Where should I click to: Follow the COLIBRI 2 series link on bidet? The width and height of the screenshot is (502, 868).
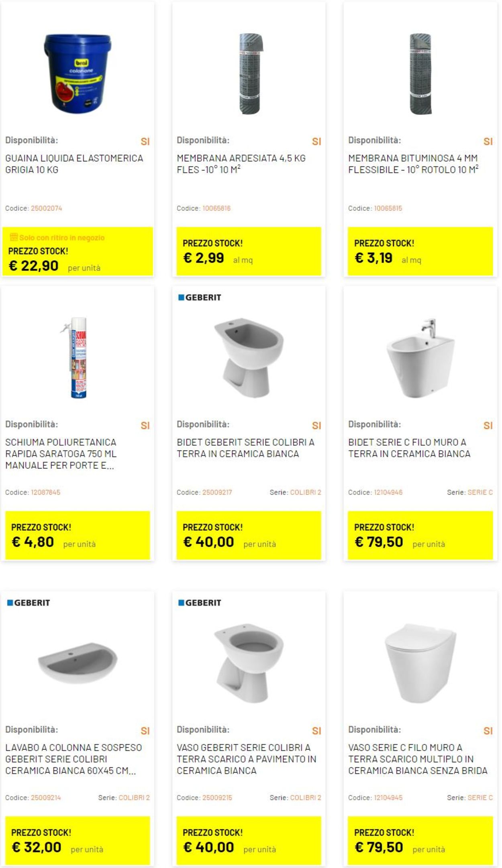[x=306, y=492]
